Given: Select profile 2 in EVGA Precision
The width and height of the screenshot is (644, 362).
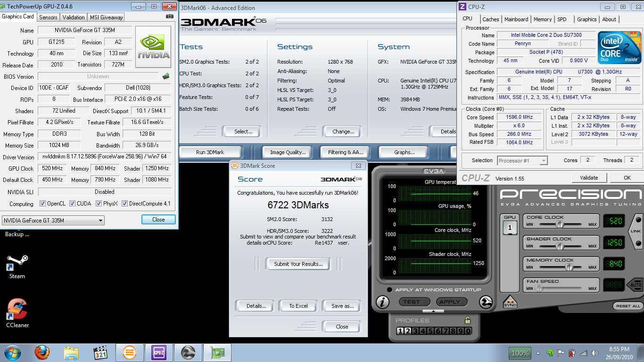Looking at the screenshot, I should pyautogui.click(x=407, y=331).
